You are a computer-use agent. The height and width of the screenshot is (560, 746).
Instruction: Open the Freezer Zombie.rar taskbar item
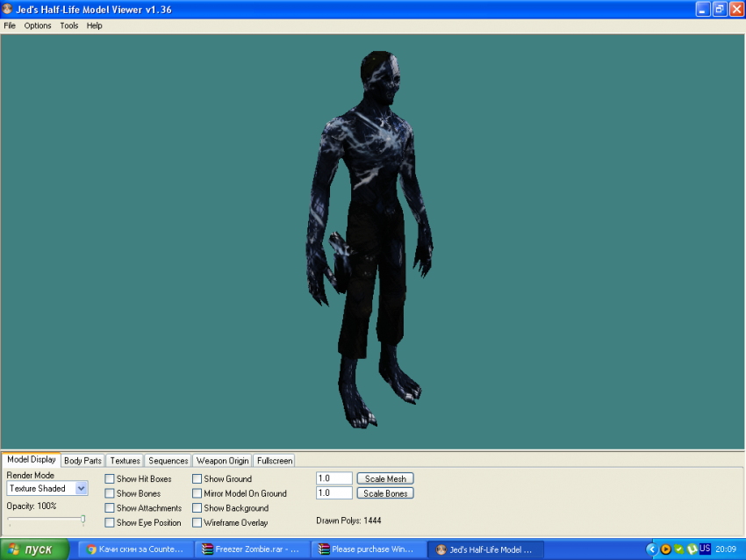pos(250,550)
